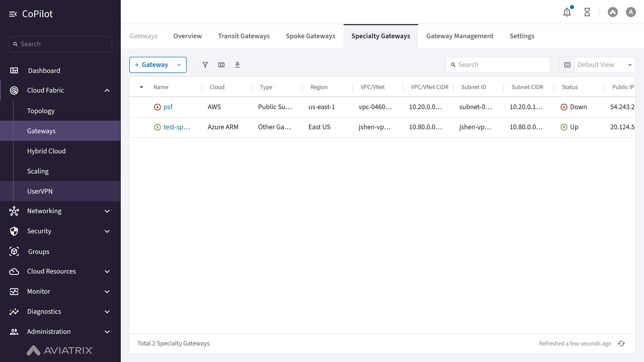Switch to the Gateway Management tab

pos(460,36)
